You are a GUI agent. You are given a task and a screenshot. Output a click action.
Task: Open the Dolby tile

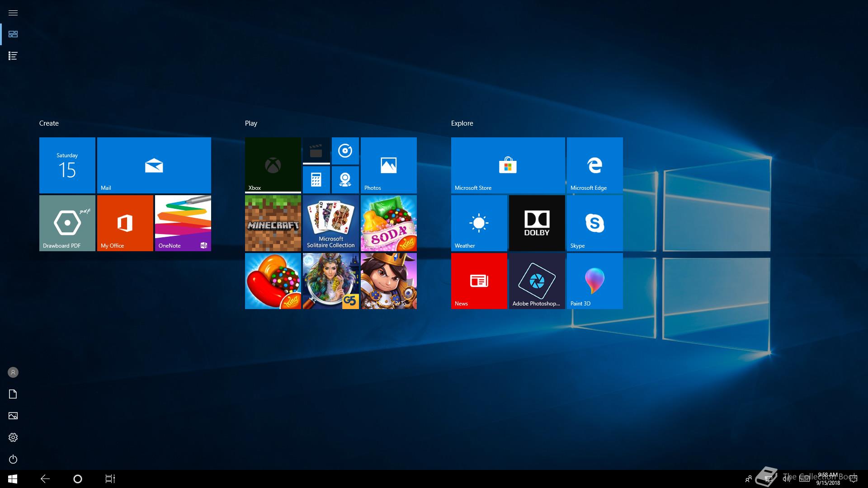click(x=537, y=223)
